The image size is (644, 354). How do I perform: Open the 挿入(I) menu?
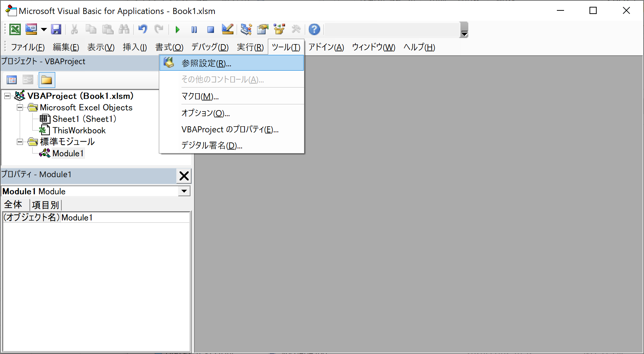click(x=135, y=47)
